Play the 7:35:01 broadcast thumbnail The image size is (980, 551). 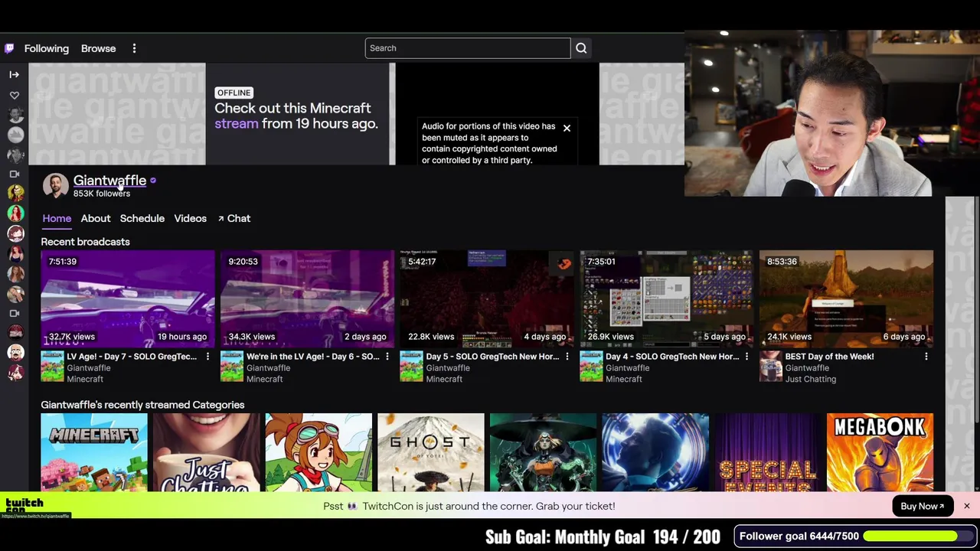(x=667, y=298)
